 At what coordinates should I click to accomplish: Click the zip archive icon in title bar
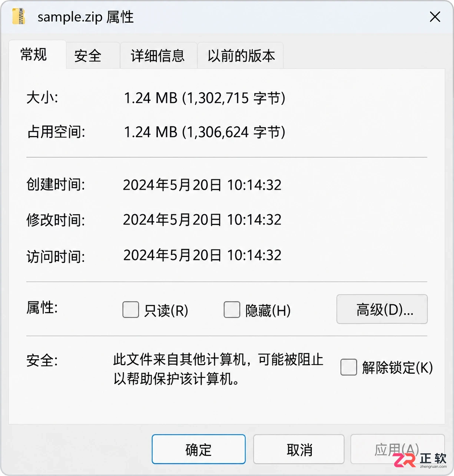point(19,17)
